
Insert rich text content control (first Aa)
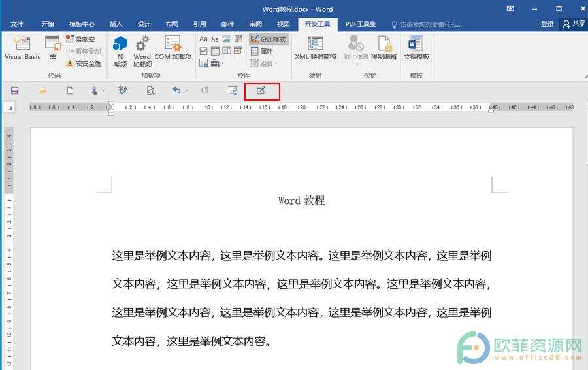(x=203, y=39)
